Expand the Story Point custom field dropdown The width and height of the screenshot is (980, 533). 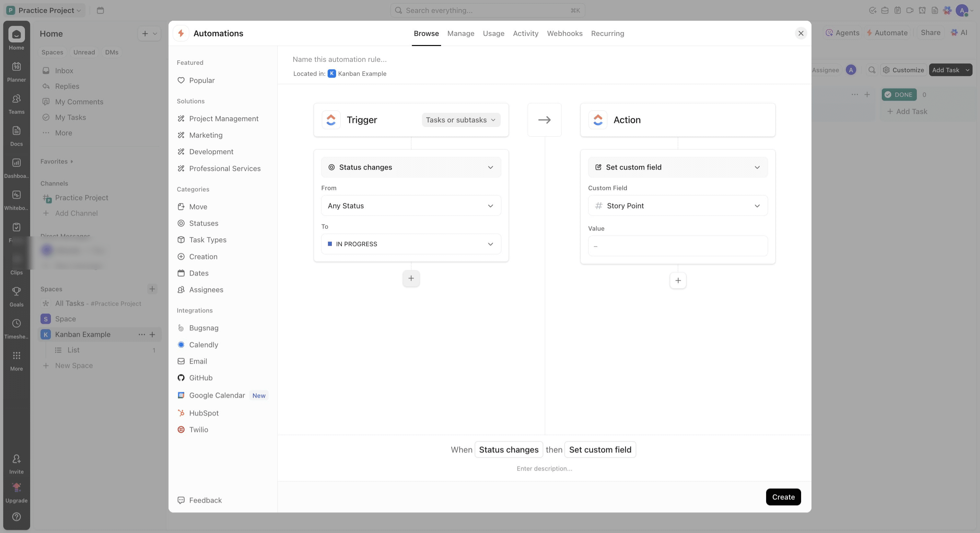click(x=678, y=206)
